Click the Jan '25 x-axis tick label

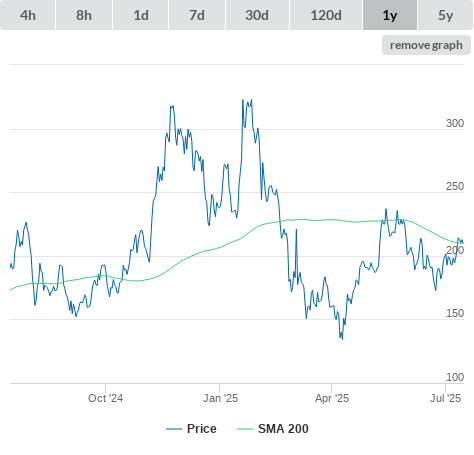[x=220, y=398]
